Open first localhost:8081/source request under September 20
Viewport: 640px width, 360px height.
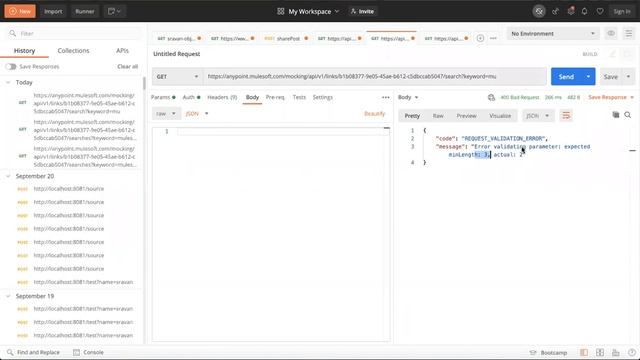(69, 189)
